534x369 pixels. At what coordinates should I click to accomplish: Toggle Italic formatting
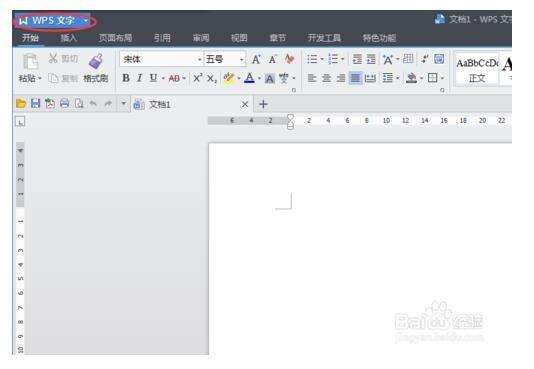tap(139, 78)
